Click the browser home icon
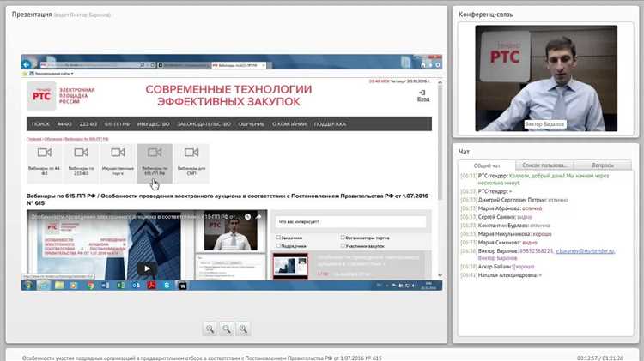This screenshot has height=361, width=644. (x=423, y=65)
